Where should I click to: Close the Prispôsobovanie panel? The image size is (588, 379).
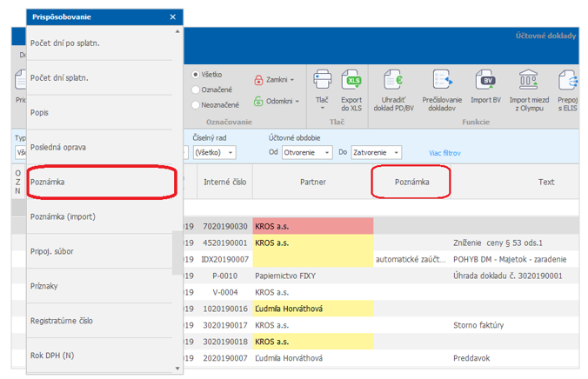point(172,17)
